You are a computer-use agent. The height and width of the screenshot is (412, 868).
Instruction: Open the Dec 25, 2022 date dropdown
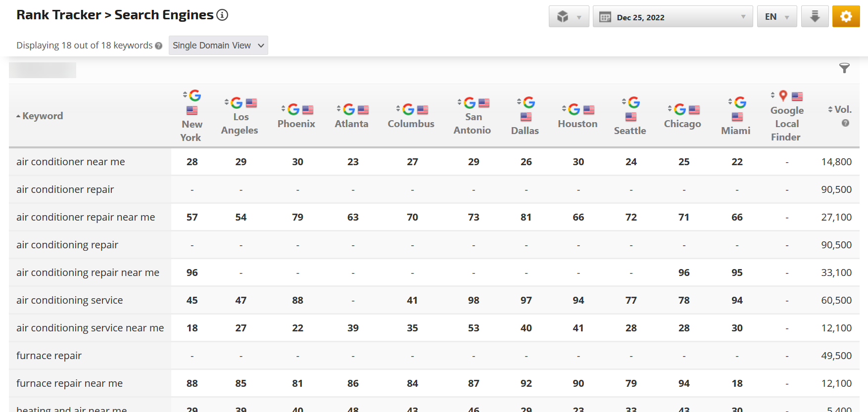point(673,17)
